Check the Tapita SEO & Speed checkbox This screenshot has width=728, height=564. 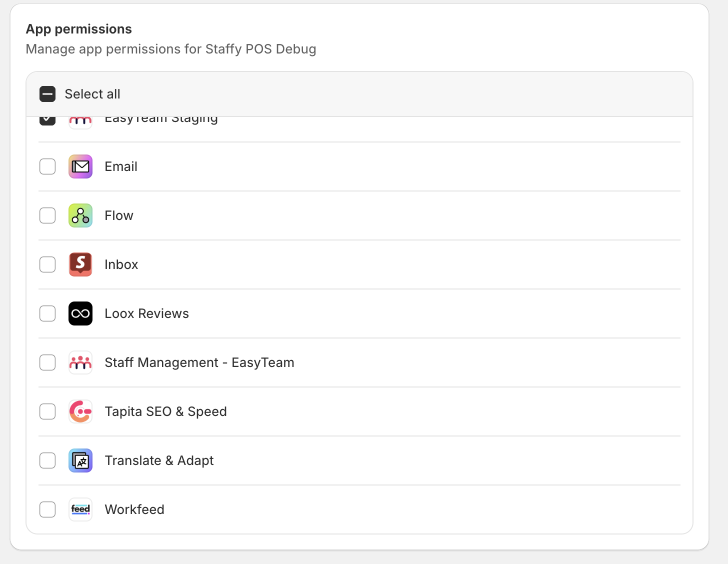(47, 411)
